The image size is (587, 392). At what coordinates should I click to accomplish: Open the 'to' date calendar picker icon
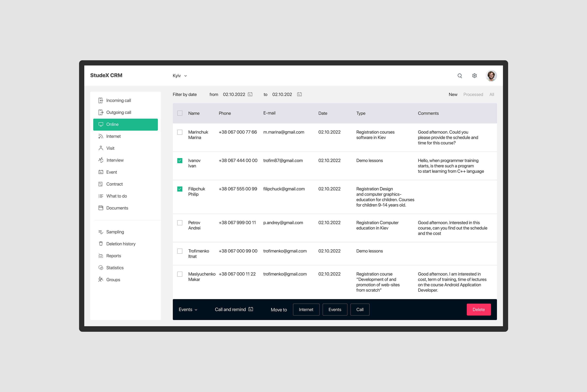(299, 94)
